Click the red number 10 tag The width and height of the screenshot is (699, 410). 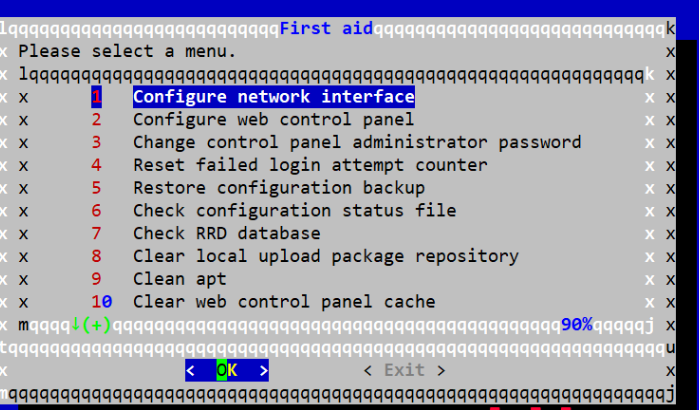point(102,302)
